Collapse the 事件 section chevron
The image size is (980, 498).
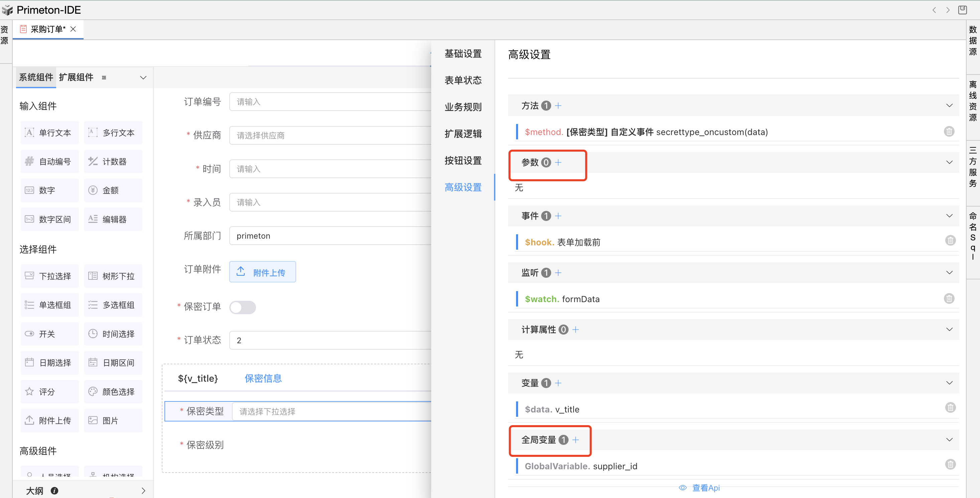(x=949, y=216)
